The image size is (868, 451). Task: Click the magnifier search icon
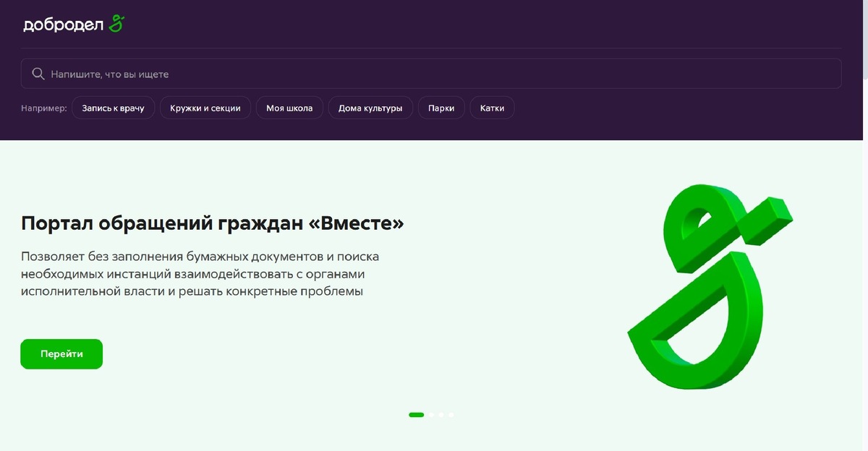[38, 74]
